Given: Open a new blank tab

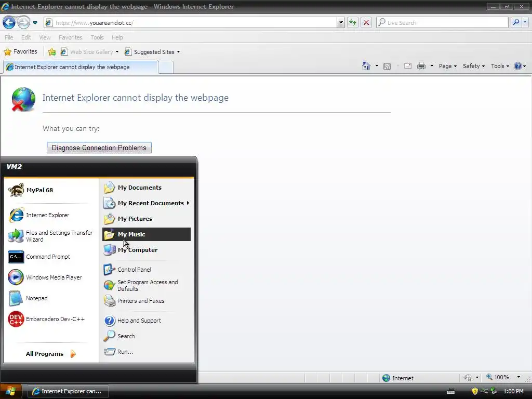Looking at the screenshot, I should click(x=166, y=67).
